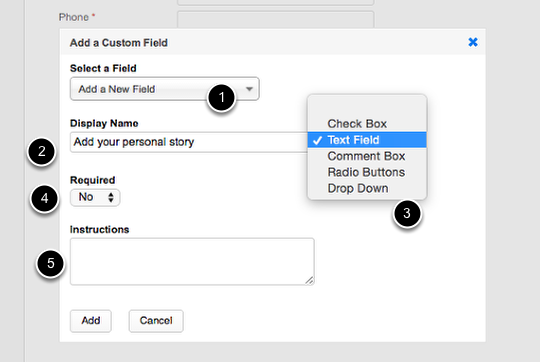
Task: Click the Phone label behind dialog
Action: click(x=74, y=17)
